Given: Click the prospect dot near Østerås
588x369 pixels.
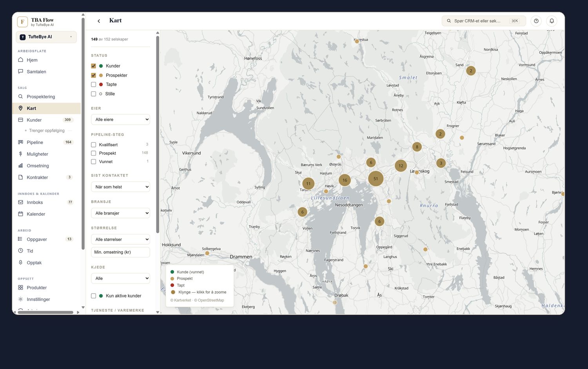Looking at the screenshot, I should pos(339,156).
